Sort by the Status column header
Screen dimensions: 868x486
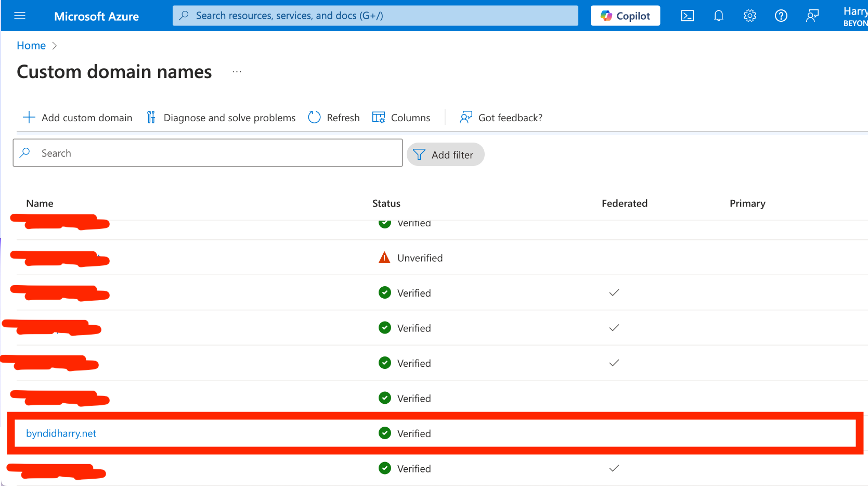pos(386,203)
